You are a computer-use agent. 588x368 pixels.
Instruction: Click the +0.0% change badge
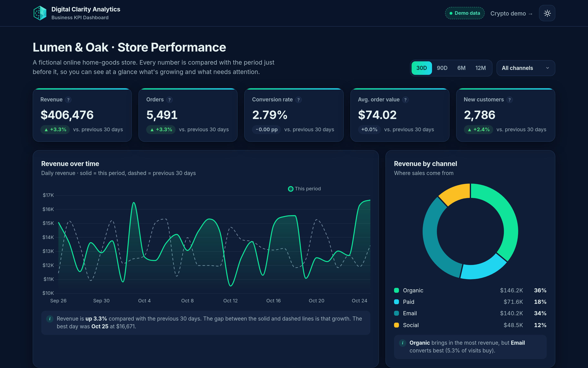pos(369,129)
